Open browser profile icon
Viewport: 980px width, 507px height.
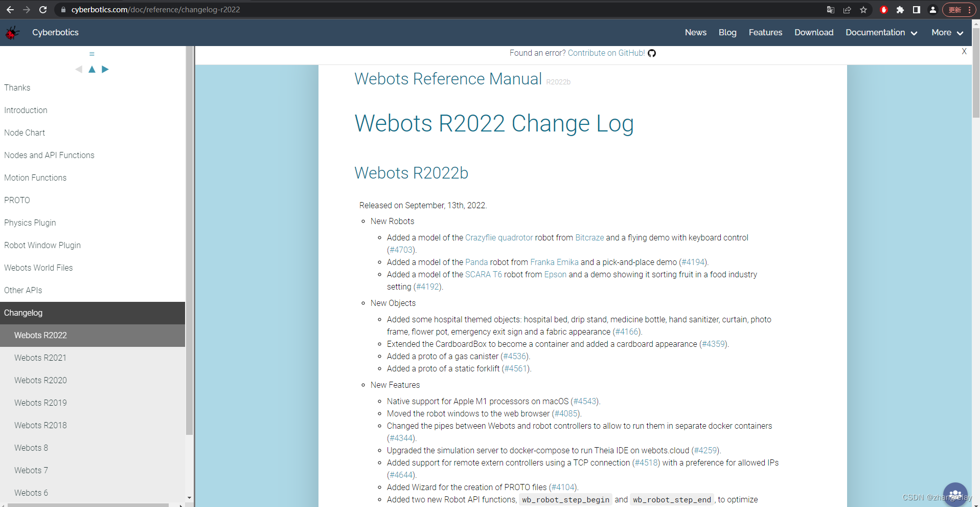[x=933, y=10]
